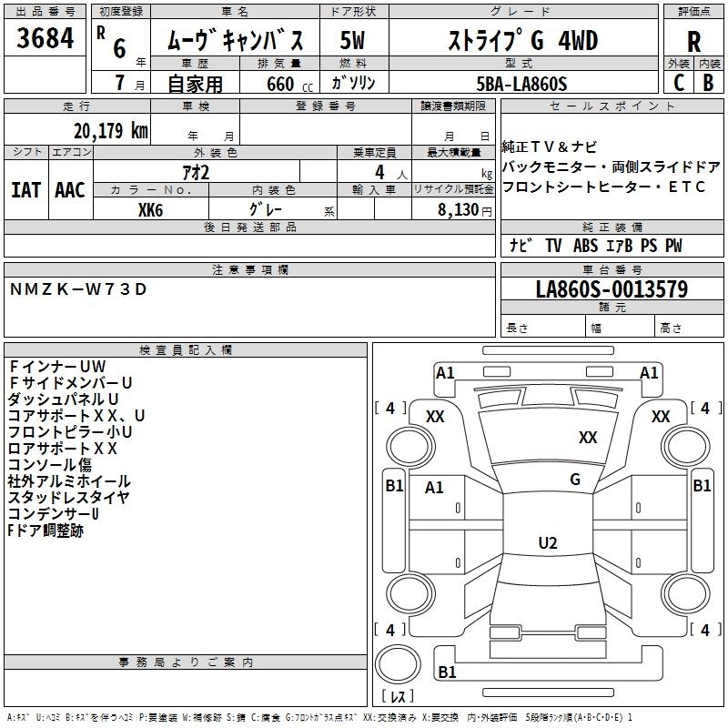Select the overall grade R score

coord(693,41)
